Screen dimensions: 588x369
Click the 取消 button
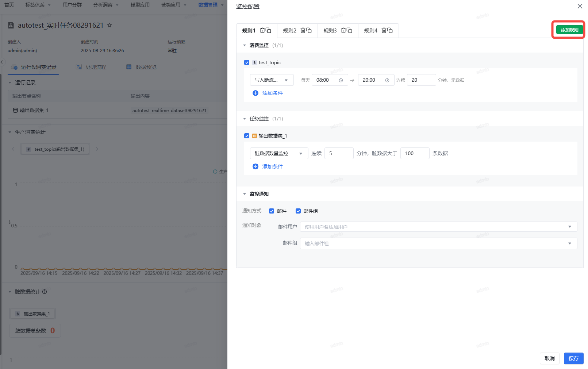(550, 358)
